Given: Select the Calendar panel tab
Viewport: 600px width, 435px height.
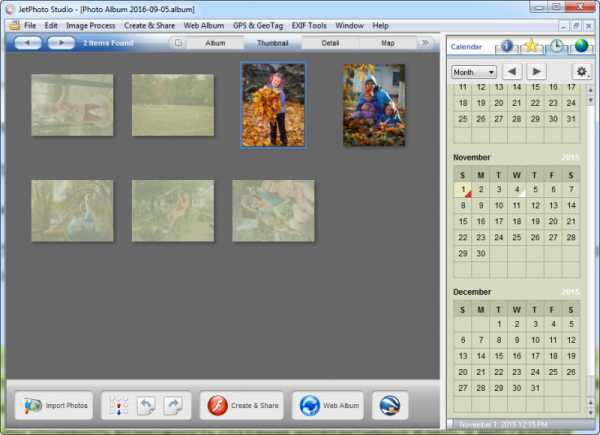Looking at the screenshot, I should 466,47.
